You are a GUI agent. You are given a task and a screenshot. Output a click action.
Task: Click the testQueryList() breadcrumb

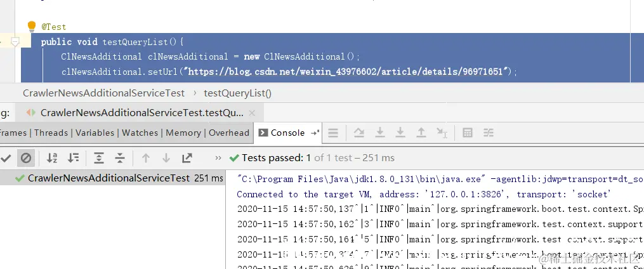tap(238, 93)
